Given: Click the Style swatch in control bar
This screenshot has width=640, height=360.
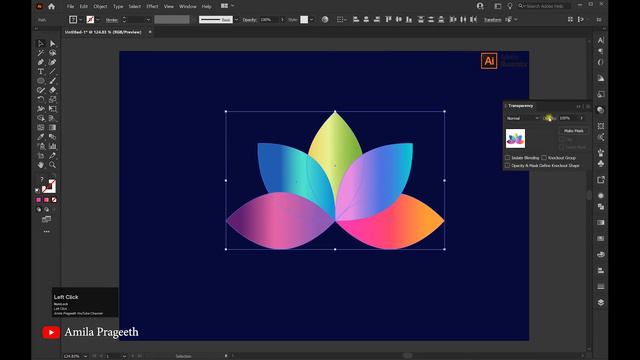Looking at the screenshot, I should [x=304, y=20].
